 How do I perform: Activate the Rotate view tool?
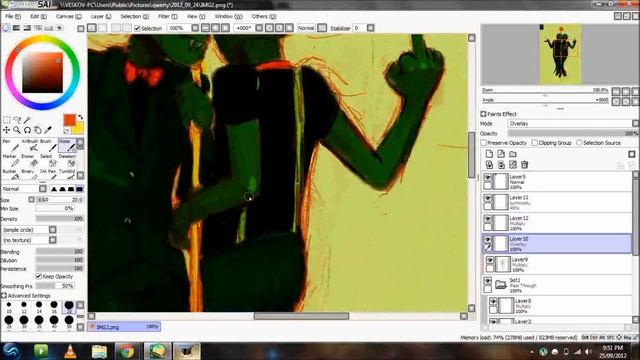tap(27, 130)
